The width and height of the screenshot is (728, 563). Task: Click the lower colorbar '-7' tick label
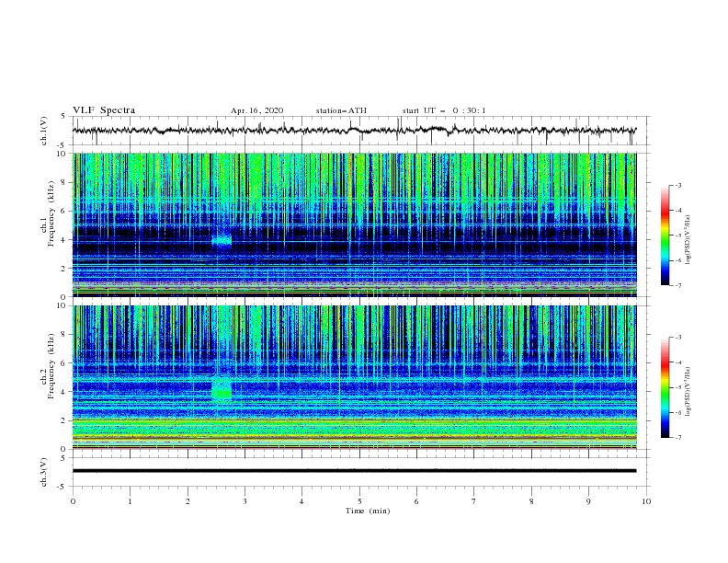pyautogui.click(x=678, y=437)
